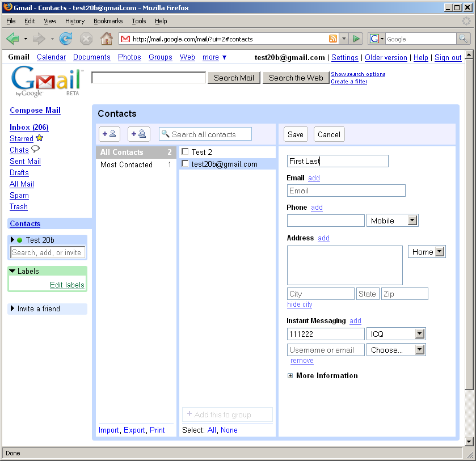The width and height of the screenshot is (476, 461).
Task: Click the Gmail logo
Action: click(x=47, y=81)
